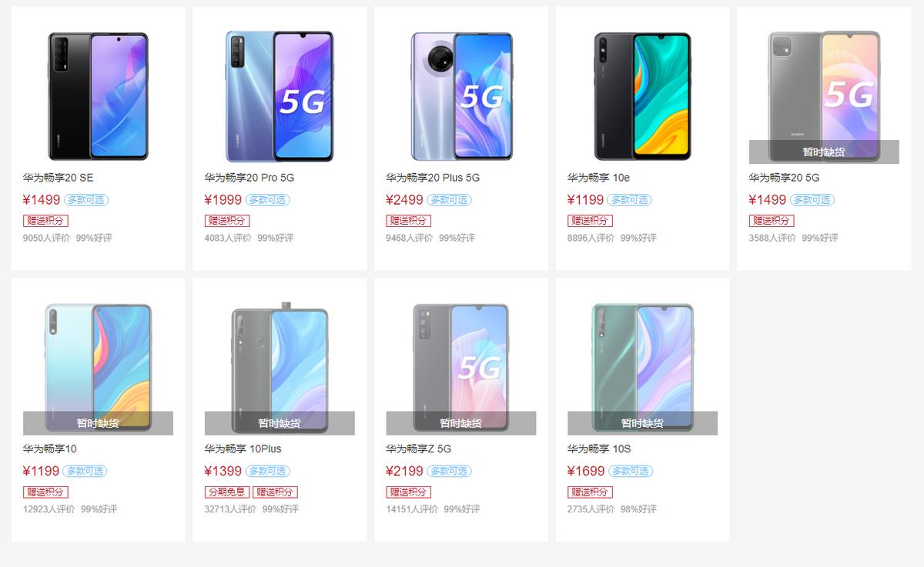This screenshot has width=924, height=567.
Task: Open the 华为畅享20 SE phone image
Action: 98,96
